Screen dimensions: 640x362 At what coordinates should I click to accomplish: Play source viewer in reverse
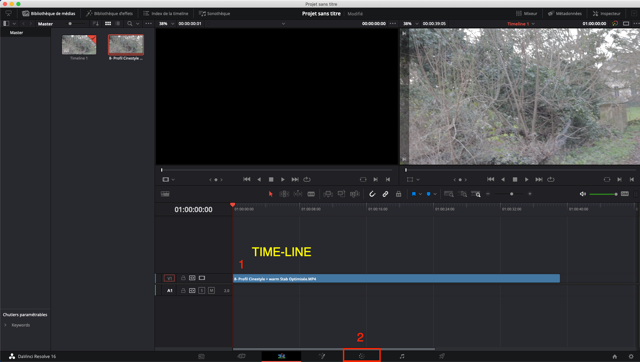pos(259,180)
